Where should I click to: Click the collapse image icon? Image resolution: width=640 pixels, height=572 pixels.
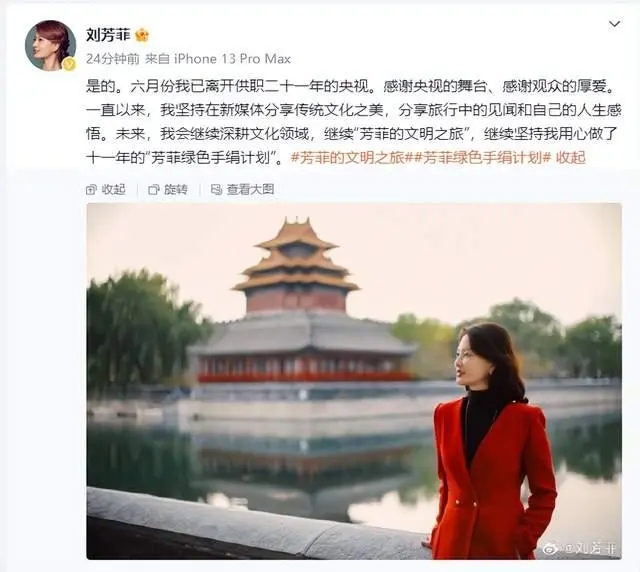click(x=91, y=189)
